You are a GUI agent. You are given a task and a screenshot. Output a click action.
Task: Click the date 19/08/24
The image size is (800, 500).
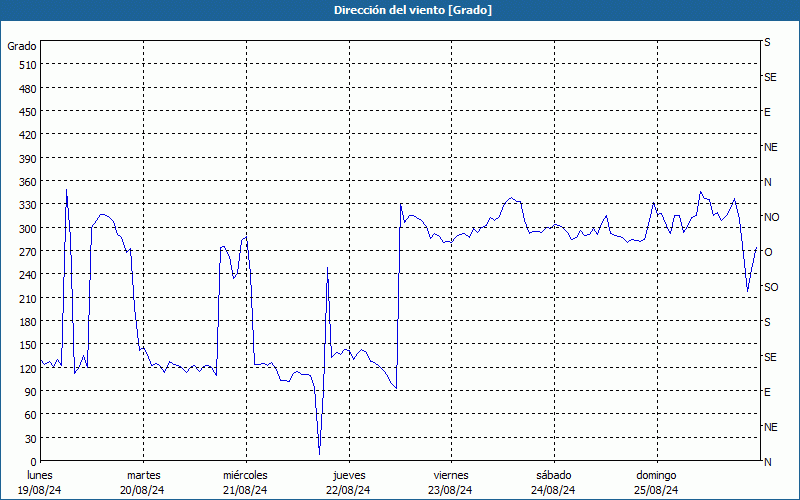click(x=40, y=490)
